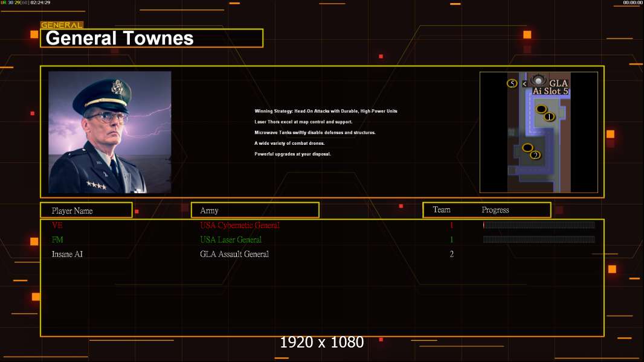Click VE's loading progress bar
Image resolution: width=644 pixels, height=362 pixels.
(x=539, y=224)
